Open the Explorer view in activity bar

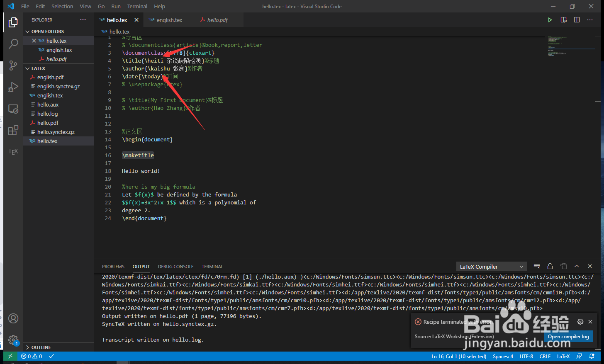[x=13, y=22]
